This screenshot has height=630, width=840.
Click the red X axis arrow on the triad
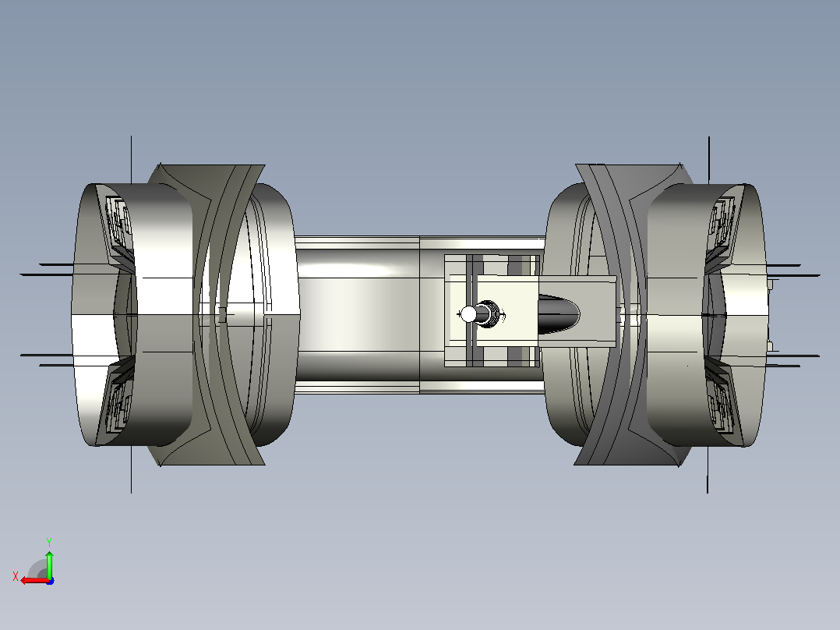pyautogui.click(x=34, y=581)
